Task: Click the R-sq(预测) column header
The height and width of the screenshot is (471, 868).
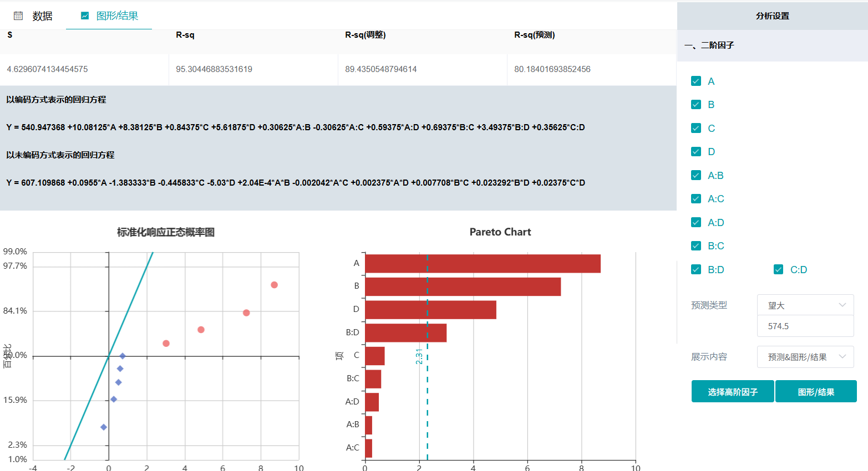Action: point(535,35)
